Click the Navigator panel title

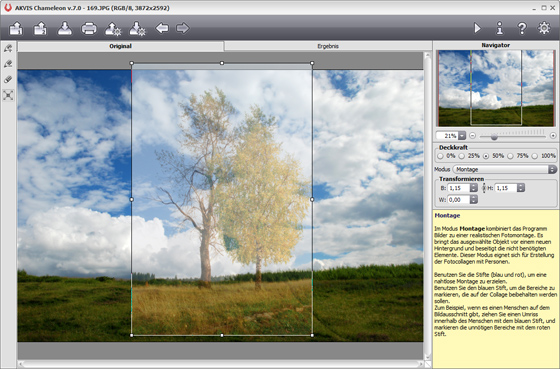click(495, 45)
